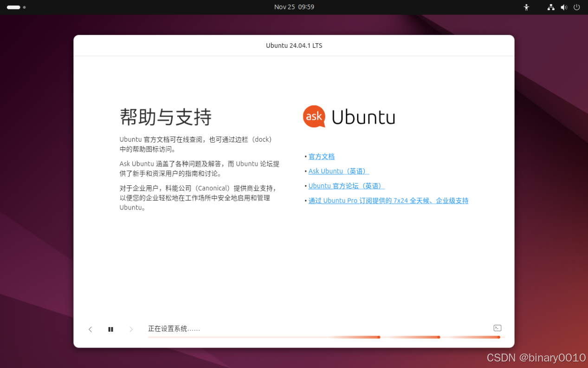Pause the installer slideshow

point(110,329)
